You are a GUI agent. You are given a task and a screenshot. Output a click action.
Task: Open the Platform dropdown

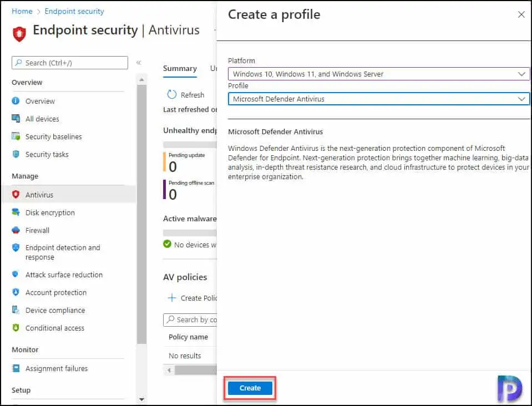[379, 74]
